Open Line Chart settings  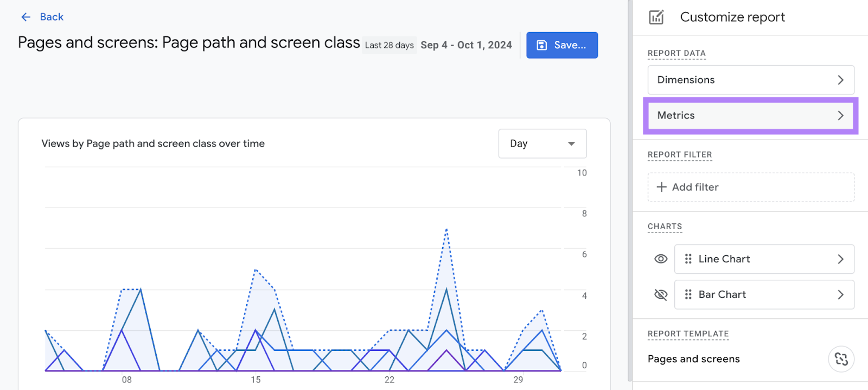tap(764, 259)
